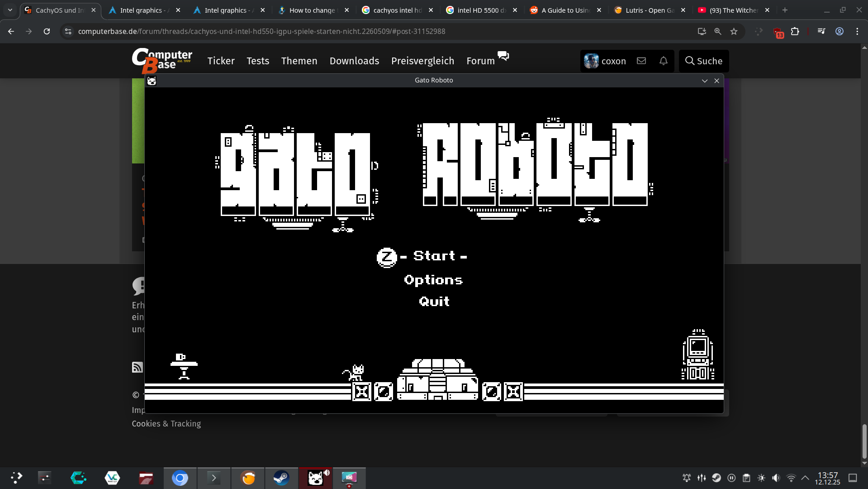Screen dimensions: 868x489
Task: View site information for computerbase.de
Action: pos(68,31)
